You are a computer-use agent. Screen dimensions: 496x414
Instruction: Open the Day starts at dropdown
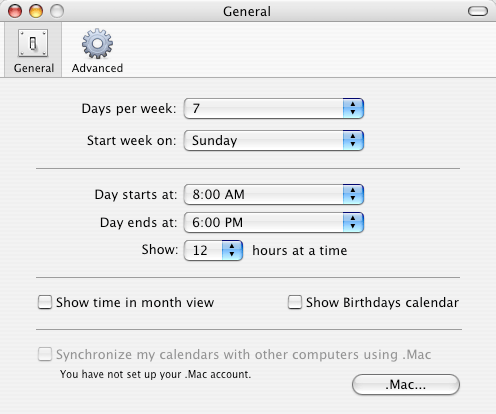(x=273, y=194)
